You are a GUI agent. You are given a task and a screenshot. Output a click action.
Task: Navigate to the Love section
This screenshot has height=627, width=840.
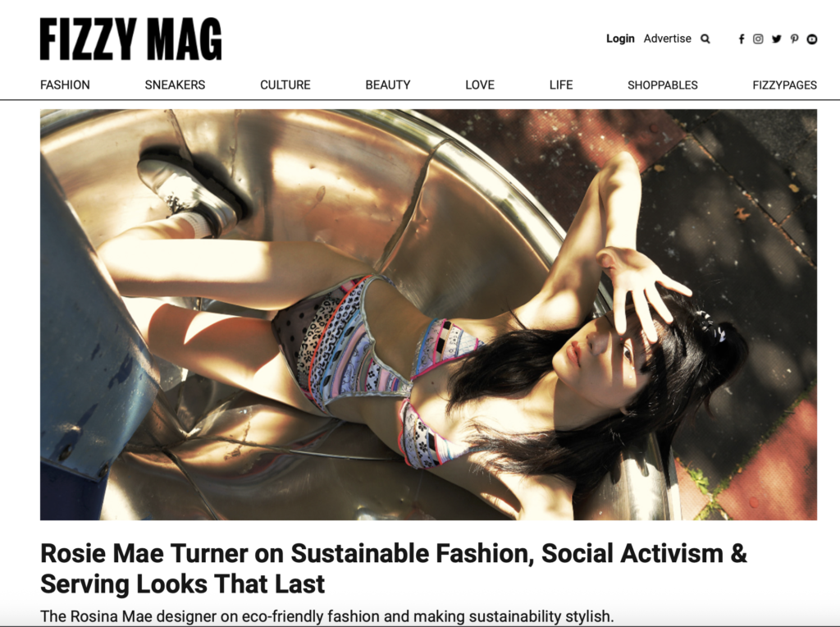click(x=479, y=85)
